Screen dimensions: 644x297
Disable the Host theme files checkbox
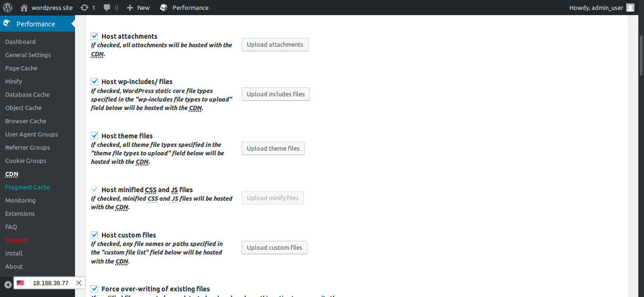pos(94,136)
